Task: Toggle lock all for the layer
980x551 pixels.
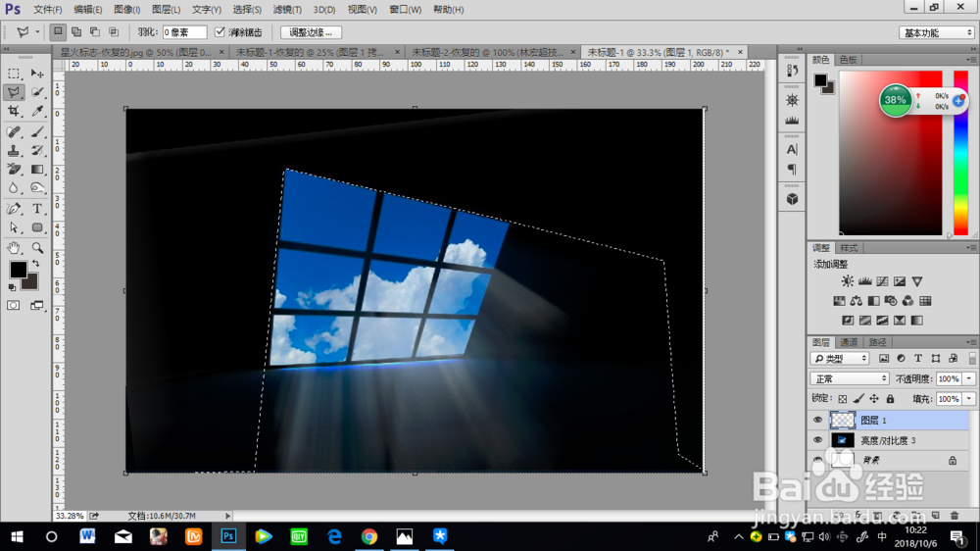Action: click(x=890, y=399)
